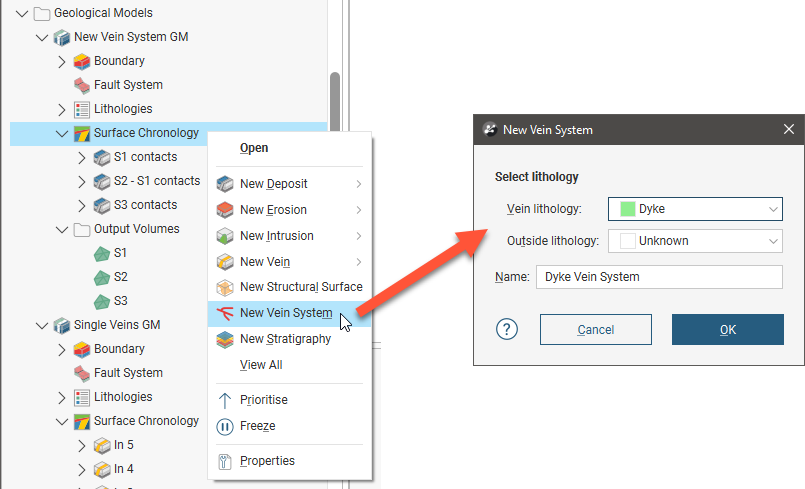
Task: Expand Boundary under New Vein System GM
Action: coord(62,62)
